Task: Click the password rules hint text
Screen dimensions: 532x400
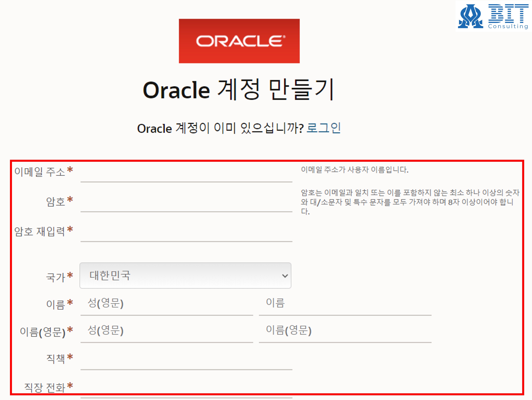Action: [x=410, y=202]
